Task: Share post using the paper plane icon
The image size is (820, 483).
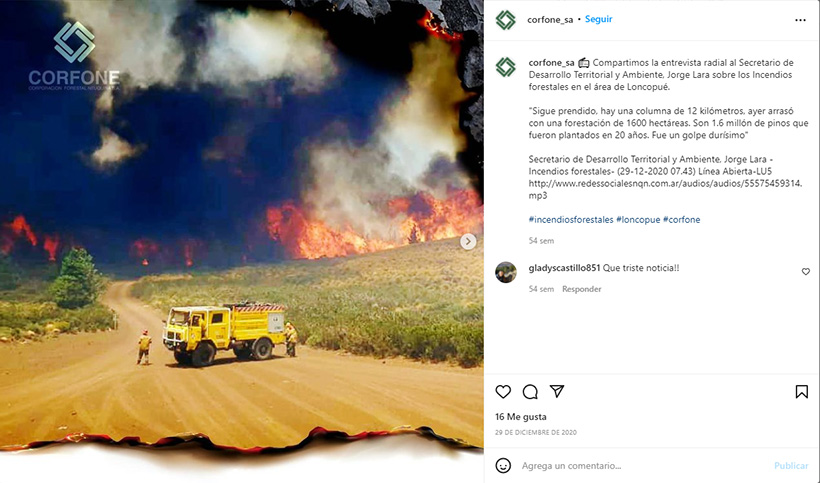Action: point(557,391)
